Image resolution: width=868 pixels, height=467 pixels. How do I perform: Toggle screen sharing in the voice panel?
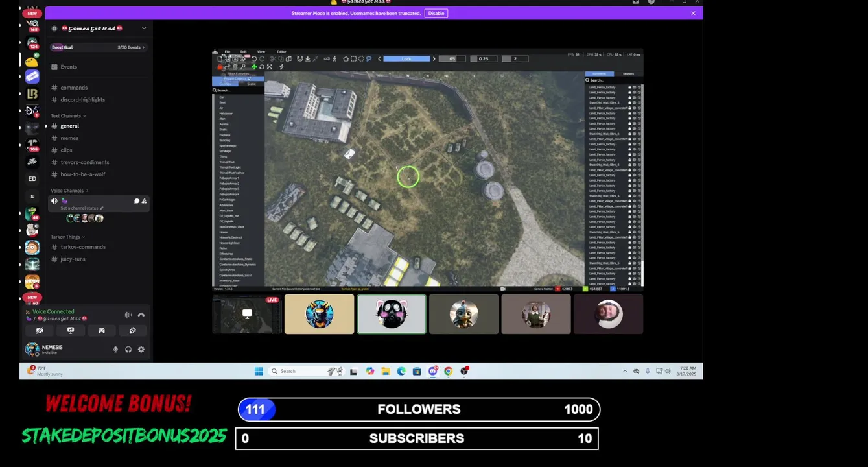pos(71,330)
